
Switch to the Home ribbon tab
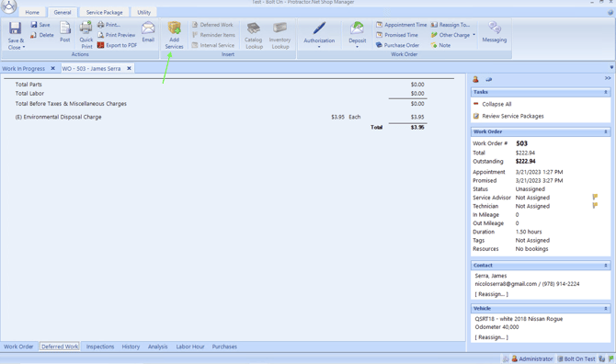click(32, 13)
